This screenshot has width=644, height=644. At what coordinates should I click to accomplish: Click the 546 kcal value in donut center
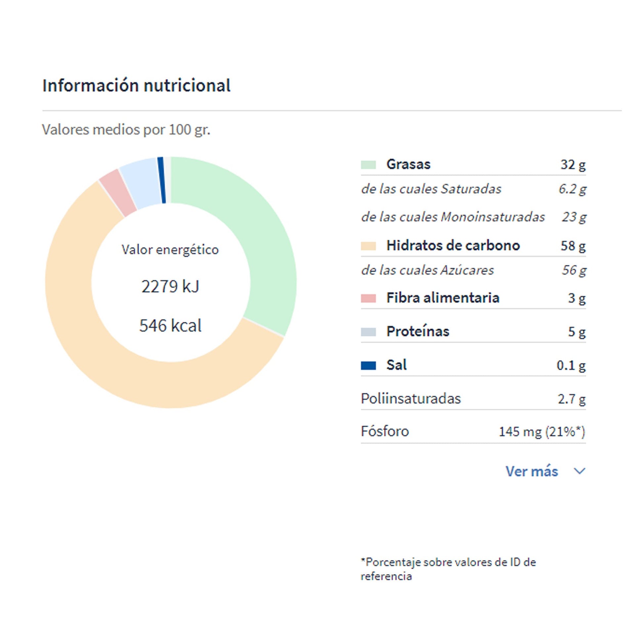[170, 325]
